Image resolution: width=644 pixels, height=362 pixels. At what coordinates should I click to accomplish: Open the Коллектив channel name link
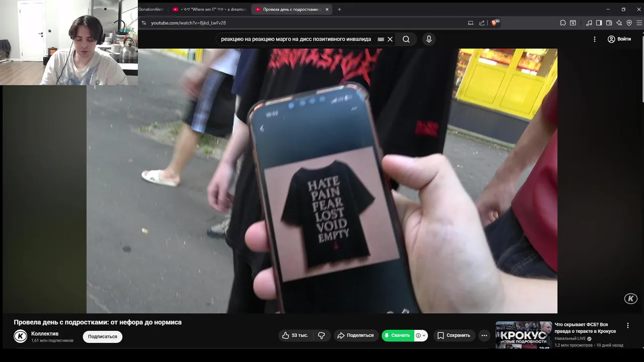pyautogui.click(x=45, y=334)
